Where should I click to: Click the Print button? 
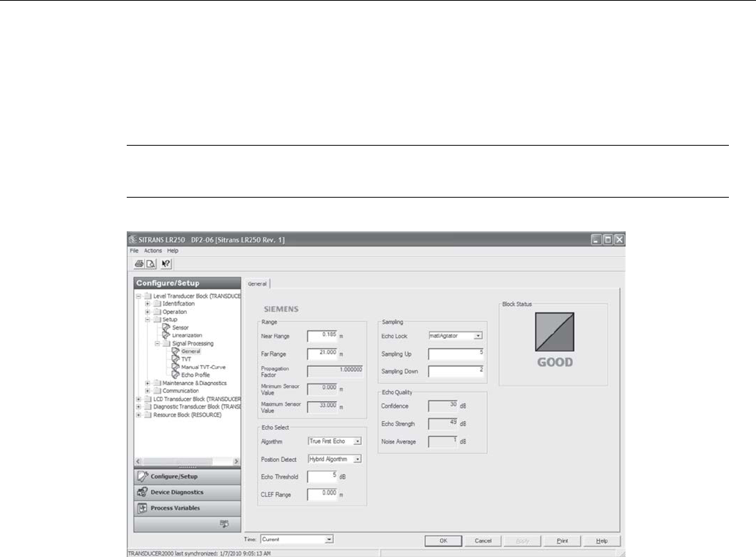[x=562, y=541]
